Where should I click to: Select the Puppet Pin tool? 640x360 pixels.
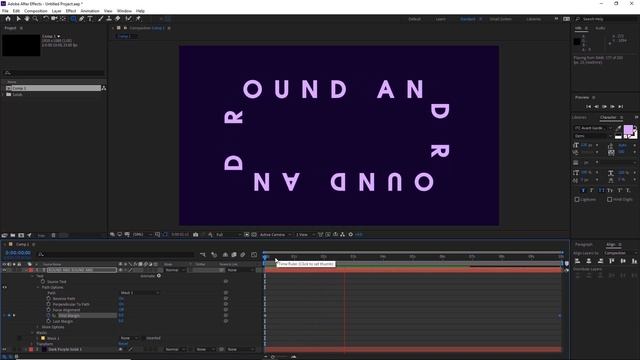tap(138, 19)
